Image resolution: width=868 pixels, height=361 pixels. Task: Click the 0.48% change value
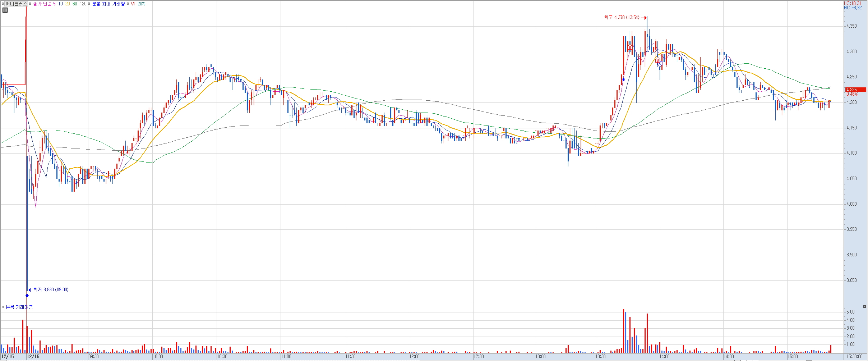852,94
